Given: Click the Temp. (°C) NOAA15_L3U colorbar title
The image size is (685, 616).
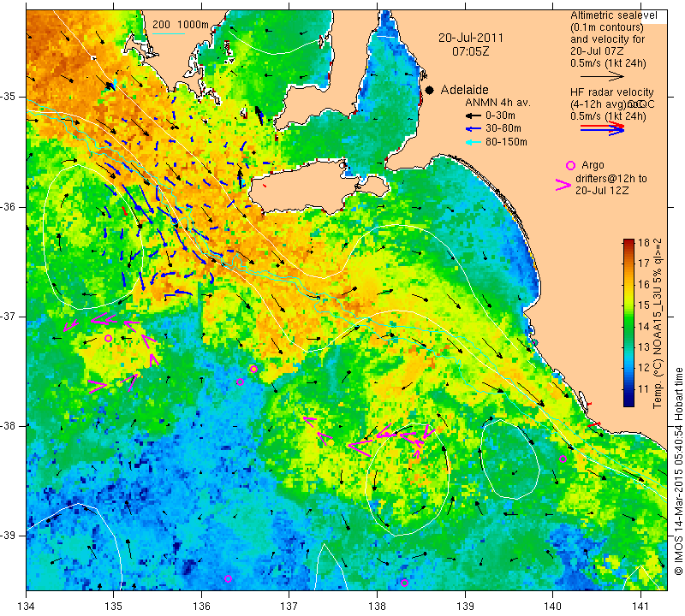Looking at the screenshot, I should pos(658,323).
